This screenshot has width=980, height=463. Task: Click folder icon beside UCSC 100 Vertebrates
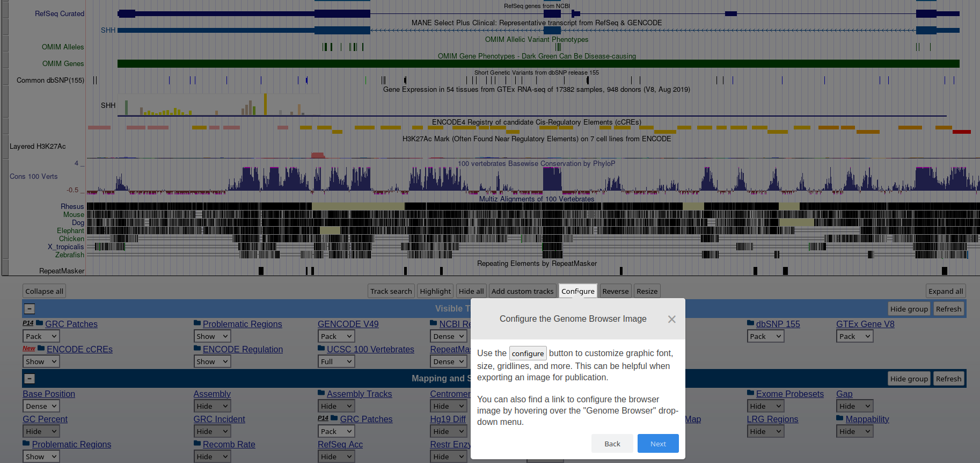(x=321, y=349)
